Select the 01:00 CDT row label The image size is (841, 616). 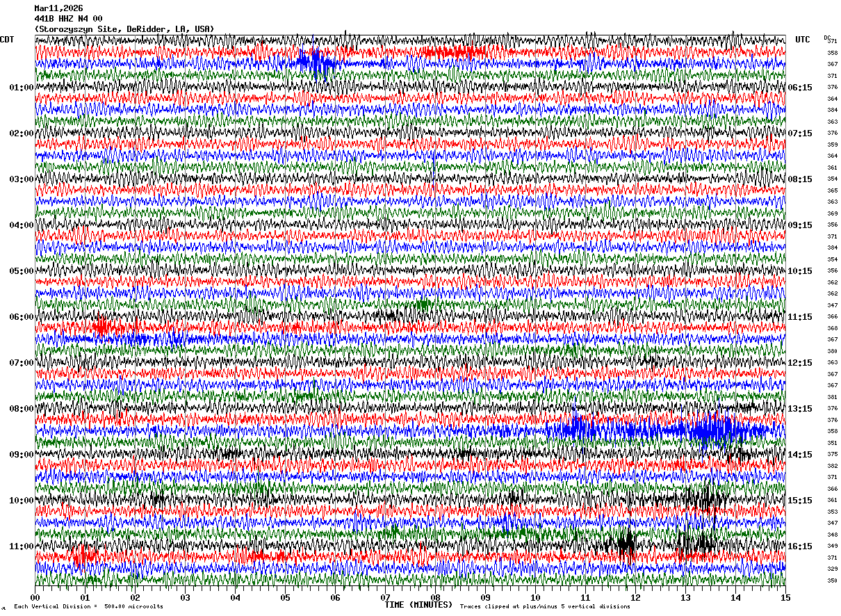pyautogui.click(x=21, y=88)
